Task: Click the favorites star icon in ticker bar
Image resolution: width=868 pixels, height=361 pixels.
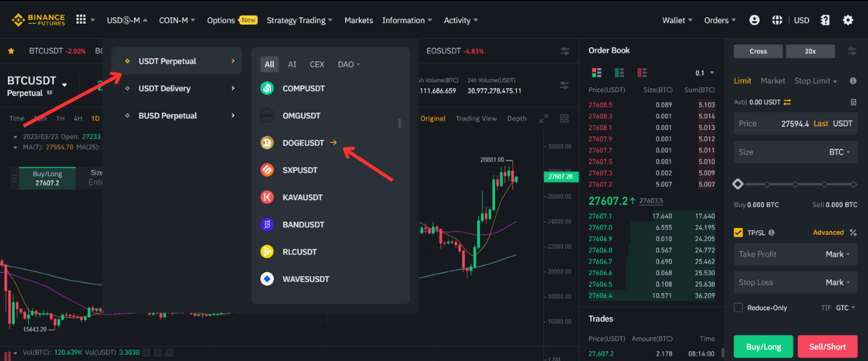Action: [11, 51]
